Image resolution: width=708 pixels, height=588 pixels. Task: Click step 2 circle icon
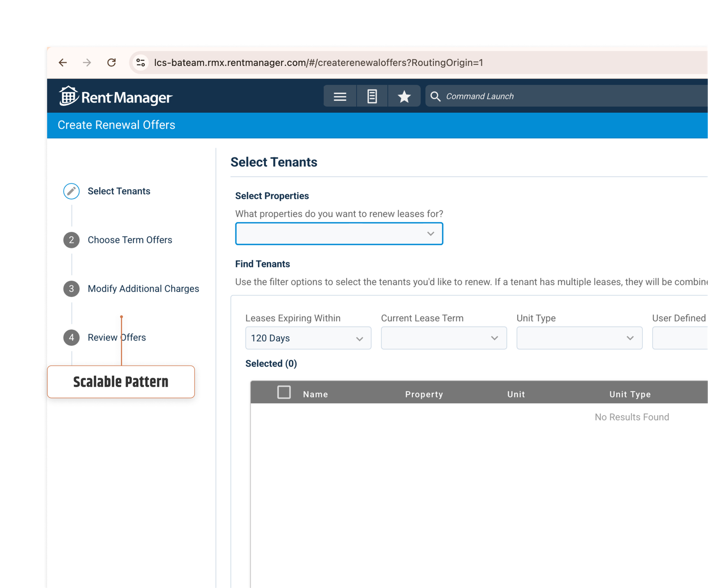coord(72,240)
